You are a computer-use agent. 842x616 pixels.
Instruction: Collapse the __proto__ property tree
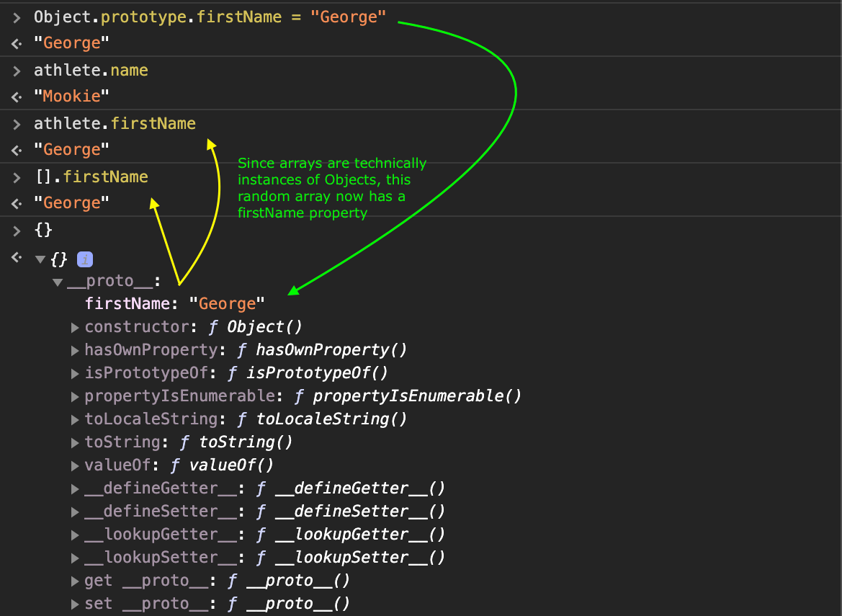click(57, 282)
